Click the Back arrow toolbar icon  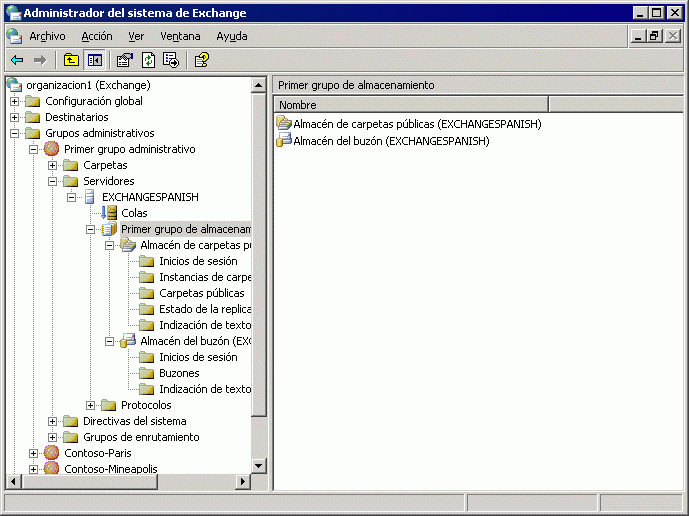point(17,60)
